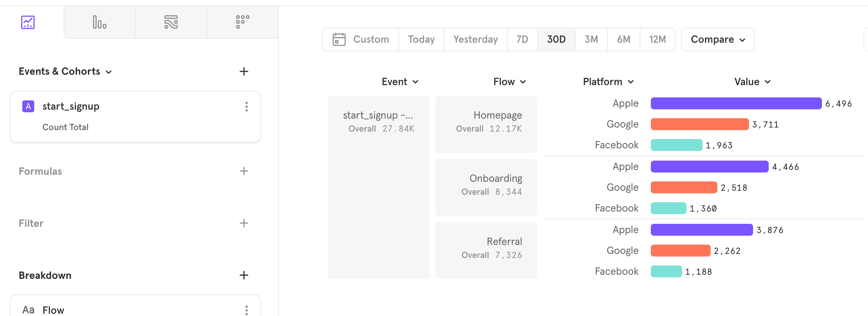Add a new filter
The width and height of the screenshot is (868, 316).
pos(244,223)
